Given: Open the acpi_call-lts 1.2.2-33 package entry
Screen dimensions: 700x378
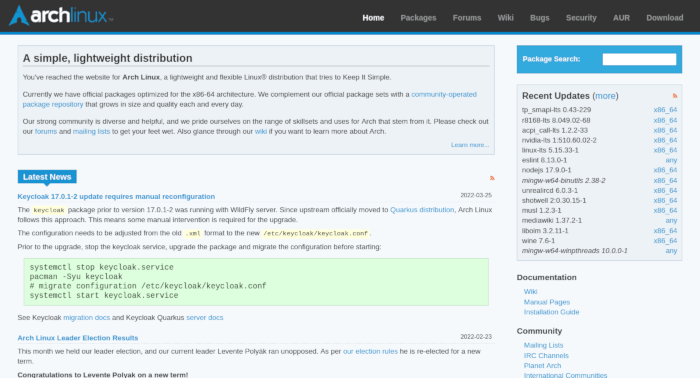Looking at the screenshot, I should pyautogui.click(x=555, y=130).
